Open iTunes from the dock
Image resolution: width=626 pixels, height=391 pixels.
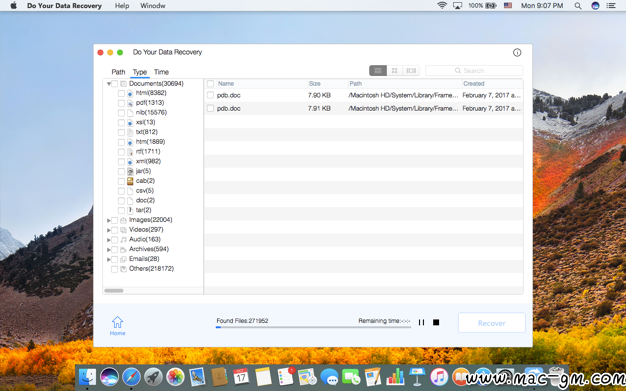click(x=439, y=377)
